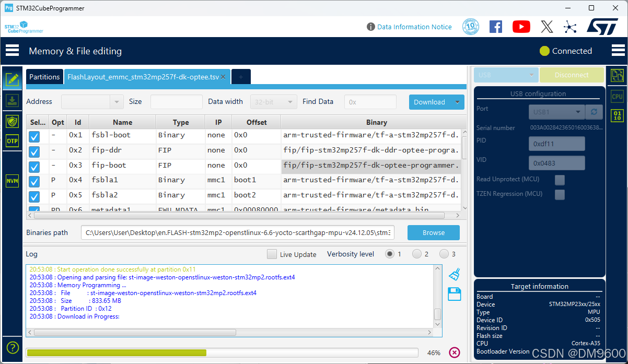The height and width of the screenshot is (364, 628).
Task: Open the Data Information Notice link
Action: (x=414, y=27)
